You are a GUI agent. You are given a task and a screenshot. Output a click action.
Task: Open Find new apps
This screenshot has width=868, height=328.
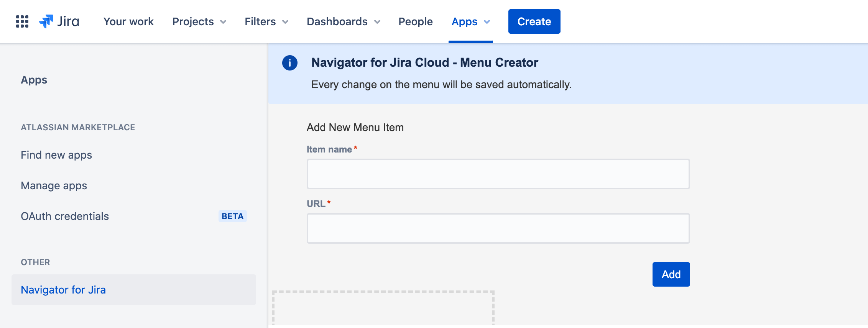pyautogui.click(x=56, y=155)
